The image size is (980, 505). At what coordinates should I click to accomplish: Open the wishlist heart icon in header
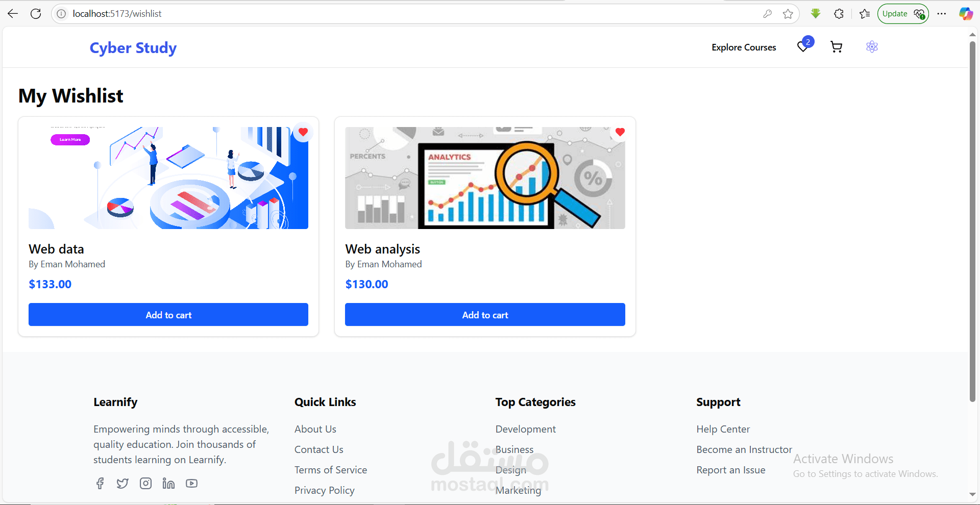(803, 47)
